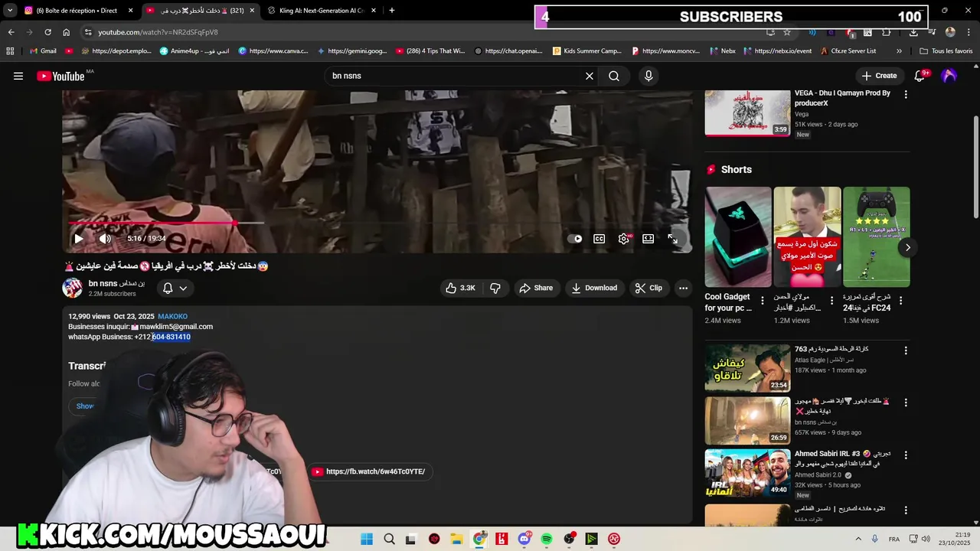This screenshot has height=551, width=980.
Task: Open the browser home page button
Action: pyautogui.click(x=66, y=32)
